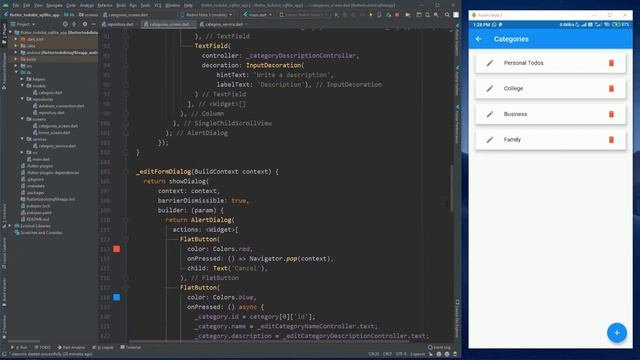Open the Terminal tool window
The image size is (640, 360).
[131, 347]
